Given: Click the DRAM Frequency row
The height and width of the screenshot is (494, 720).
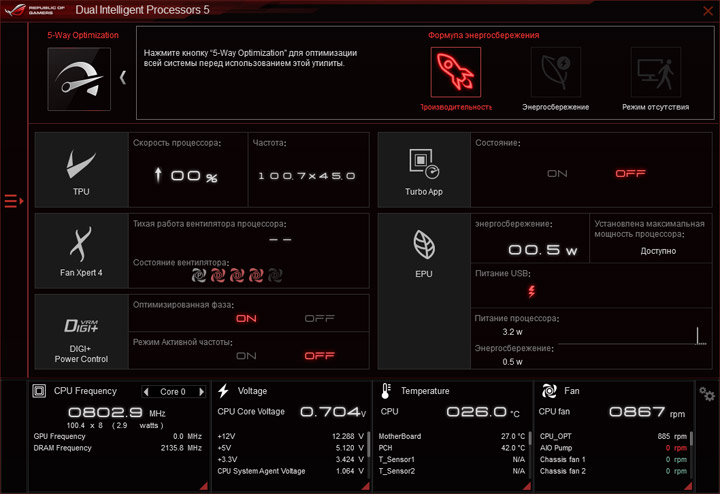Looking at the screenshot, I should [x=118, y=448].
